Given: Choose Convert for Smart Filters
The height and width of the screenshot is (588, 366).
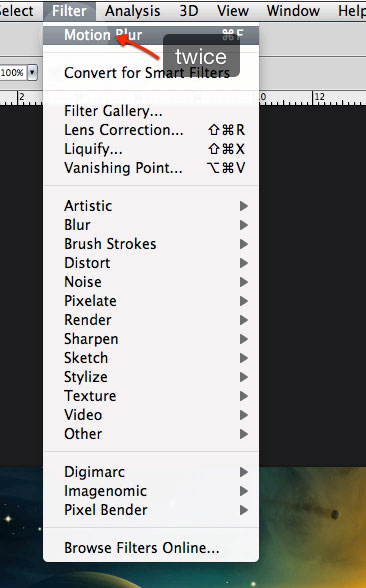Looking at the screenshot, I should pos(151,73).
